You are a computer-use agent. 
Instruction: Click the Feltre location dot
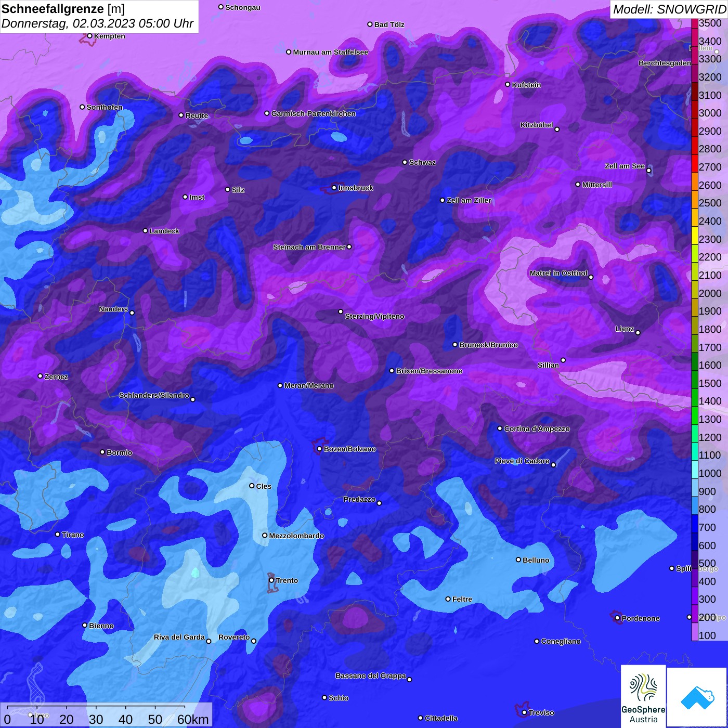pos(448,599)
